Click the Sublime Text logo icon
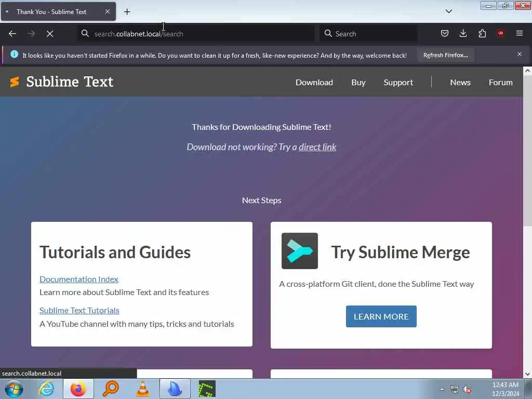The height and width of the screenshot is (399, 532). (14, 82)
